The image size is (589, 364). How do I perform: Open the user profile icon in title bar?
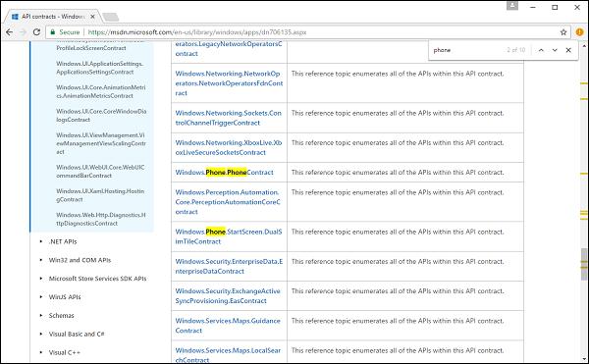[512, 6]
